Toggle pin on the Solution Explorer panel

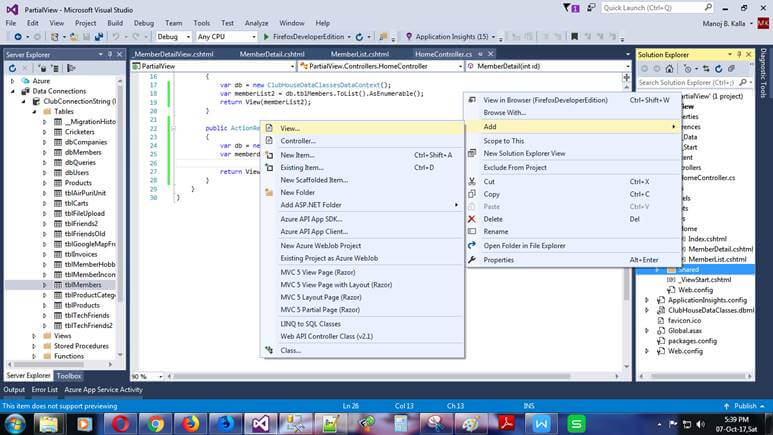pyautogui.click(x=739, y=54)
